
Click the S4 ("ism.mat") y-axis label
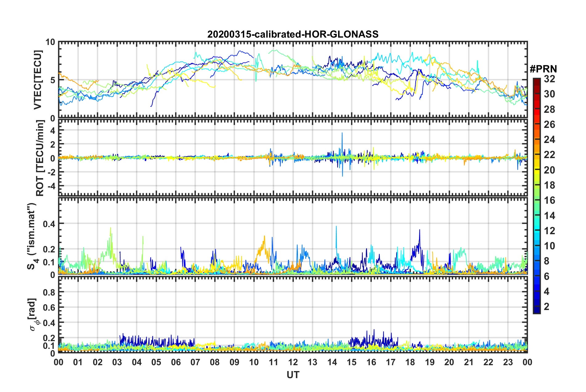pos(33,236)
